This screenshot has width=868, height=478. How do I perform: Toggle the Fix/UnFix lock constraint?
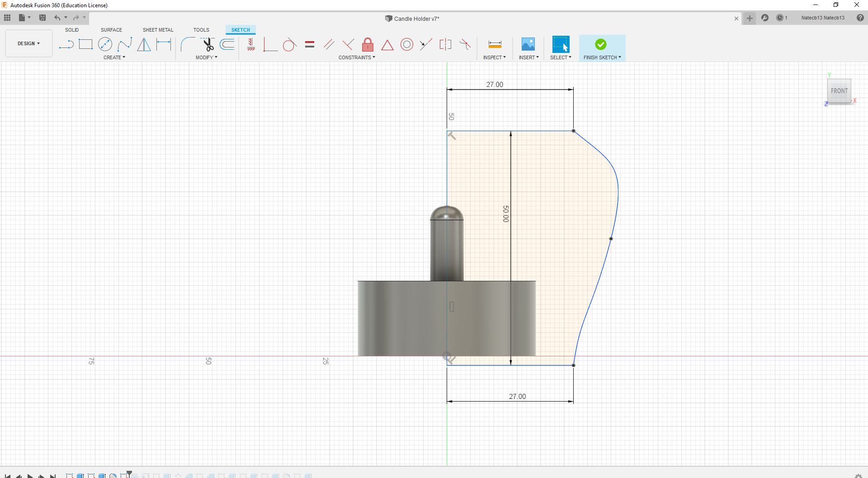tap(368, 44)
